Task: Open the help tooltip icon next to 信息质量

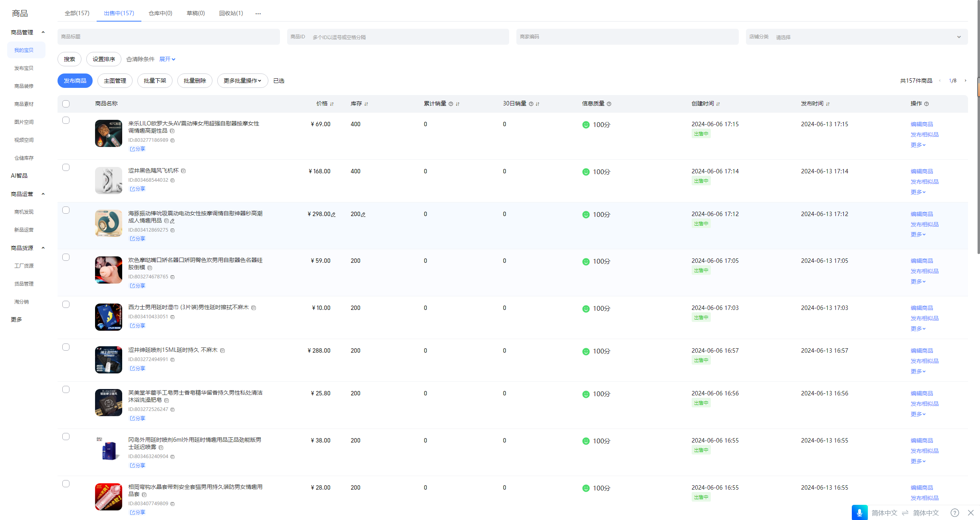Action: [609, 104]
